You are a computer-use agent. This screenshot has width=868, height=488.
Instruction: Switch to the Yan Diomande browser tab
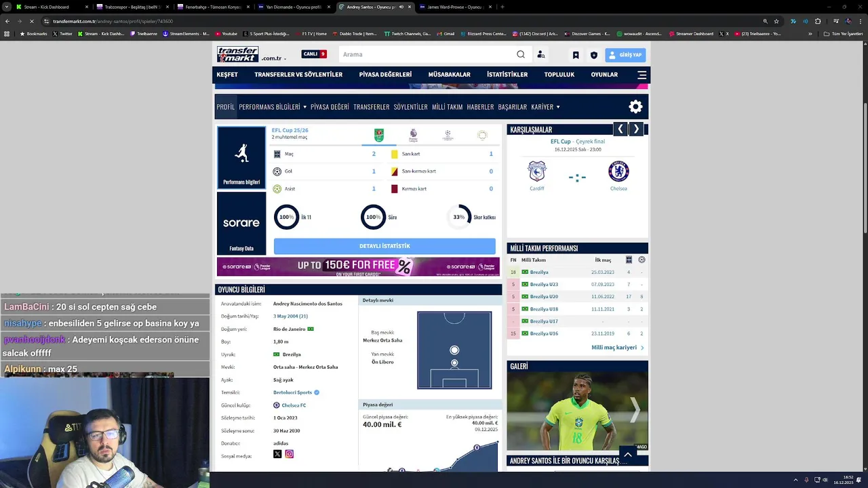point(294,7)
